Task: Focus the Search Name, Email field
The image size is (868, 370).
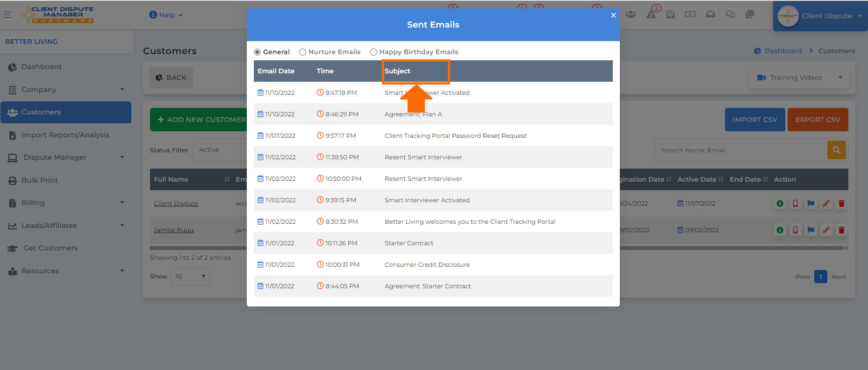Action: [x=741, y=150]
